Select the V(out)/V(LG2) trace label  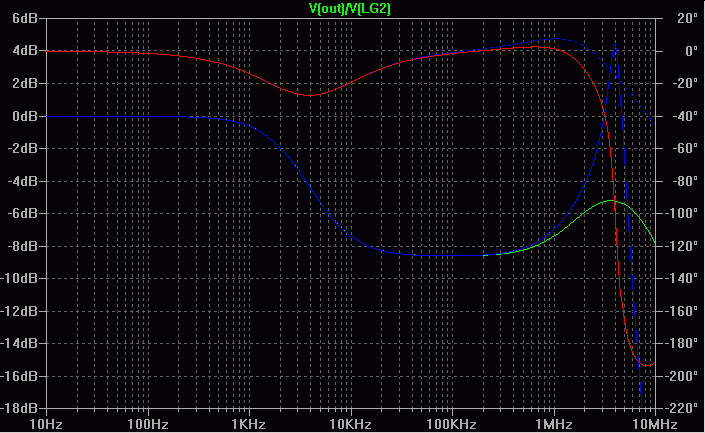point(350,8)
